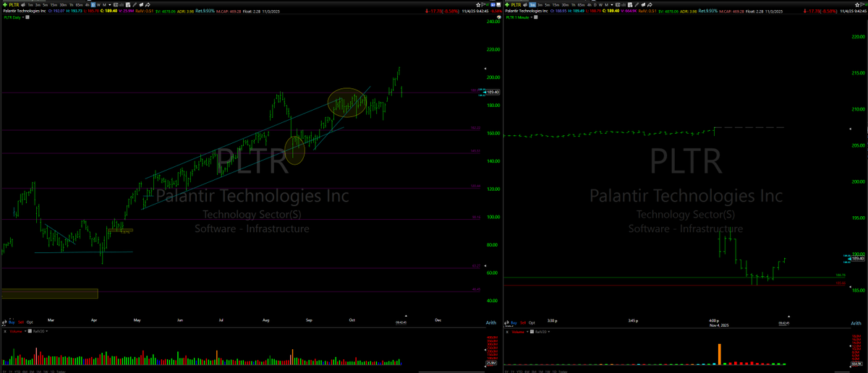Open timeframe dropdown arrow on left chart

click(110, 4)
